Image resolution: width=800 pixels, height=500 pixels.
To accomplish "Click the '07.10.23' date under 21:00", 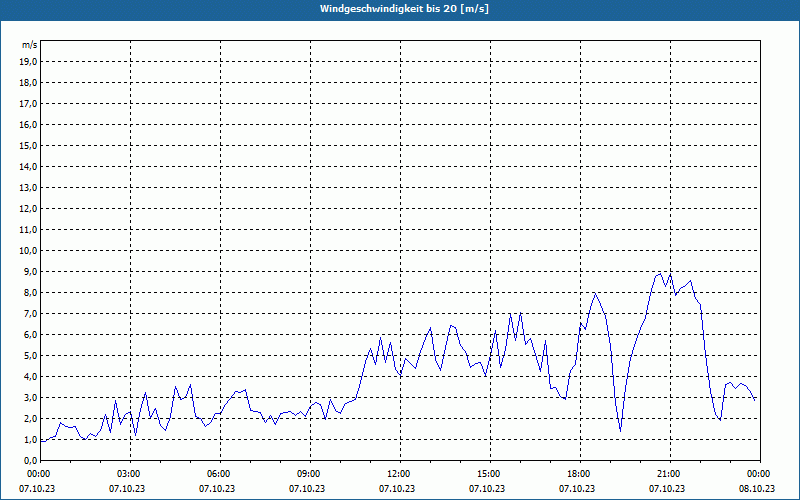I will click(x=667, y=488).
